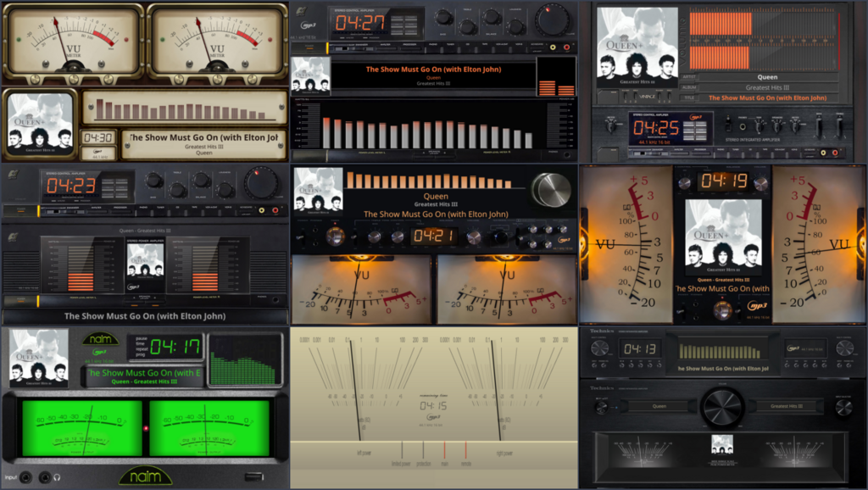This screenshot has width=868, height=490.
Task: Click the left green power meter in naim skin
Action: pos(81,427)
